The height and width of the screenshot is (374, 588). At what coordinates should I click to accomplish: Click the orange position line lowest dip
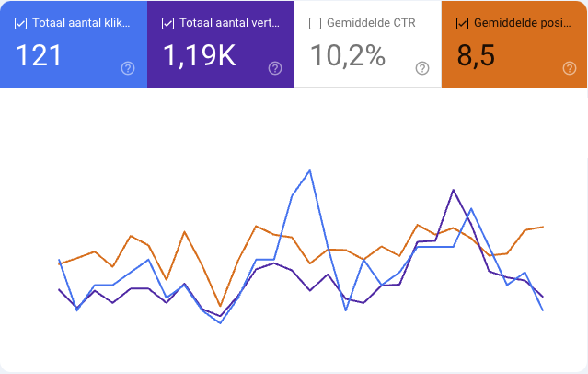tap(220, 306)
